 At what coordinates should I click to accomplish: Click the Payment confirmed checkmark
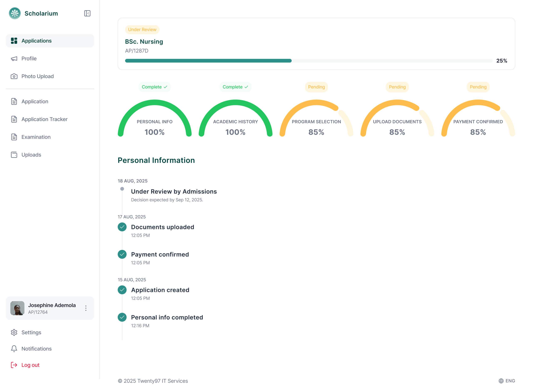click(122, 254)
